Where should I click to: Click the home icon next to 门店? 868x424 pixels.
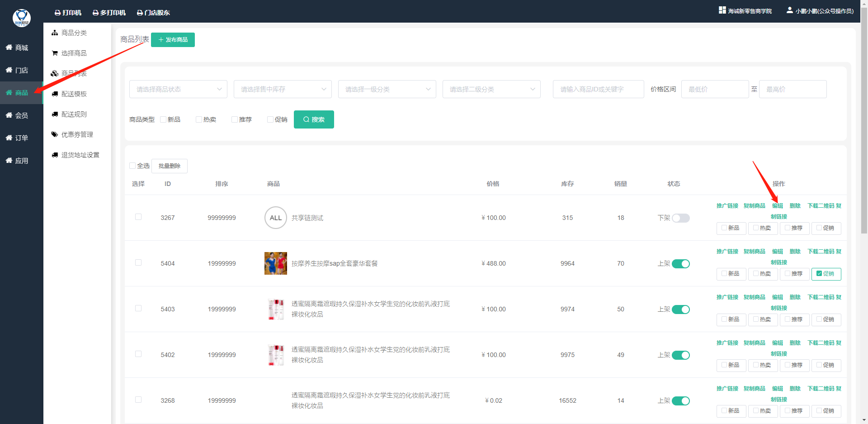(9, 70)
